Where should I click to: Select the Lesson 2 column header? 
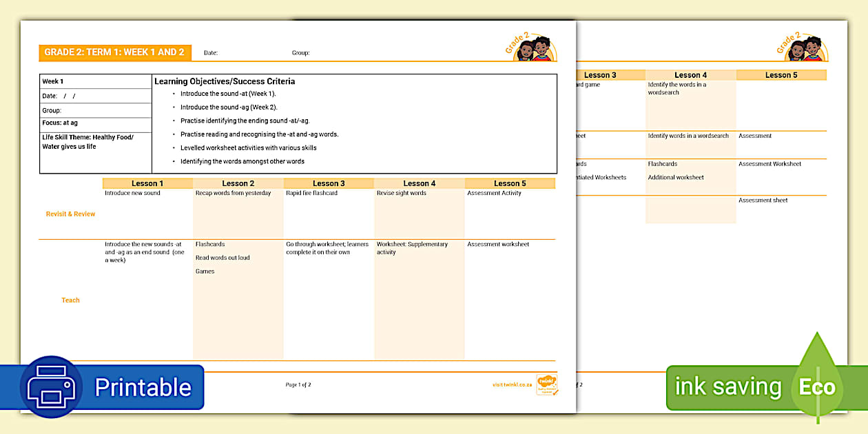coord(238,183)
